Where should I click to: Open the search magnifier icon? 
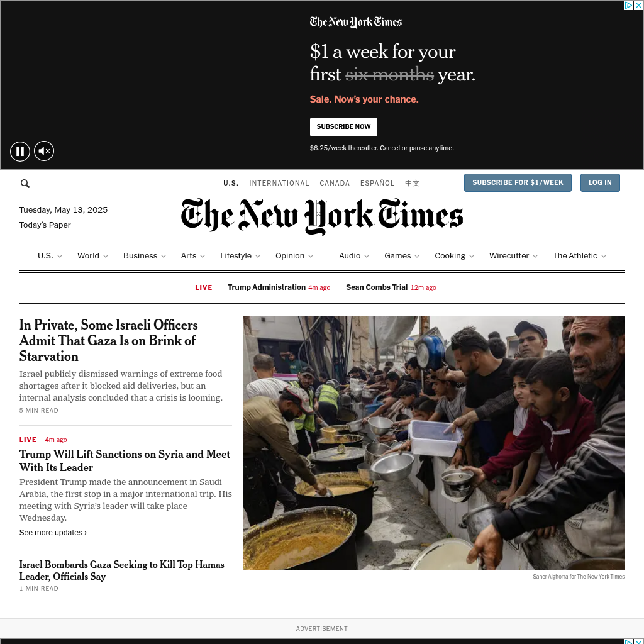pyautogui.click(x=25, y=184)
